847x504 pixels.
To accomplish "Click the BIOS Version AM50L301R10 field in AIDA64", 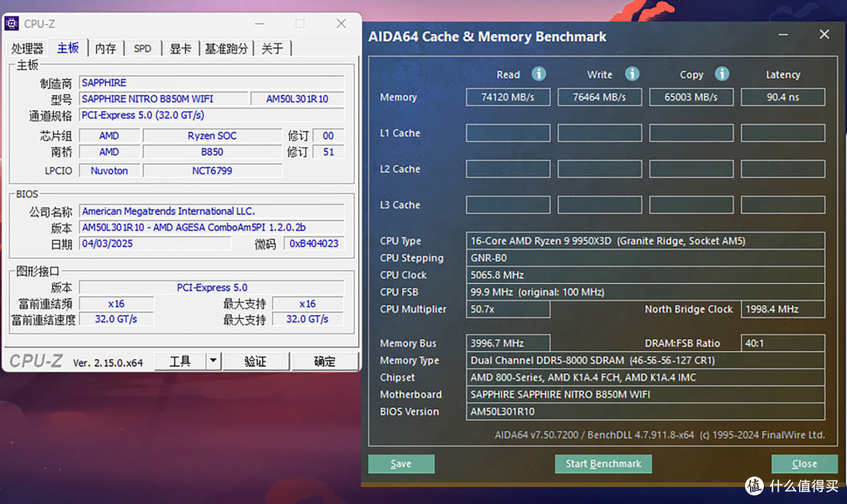I will click(645, 412).
